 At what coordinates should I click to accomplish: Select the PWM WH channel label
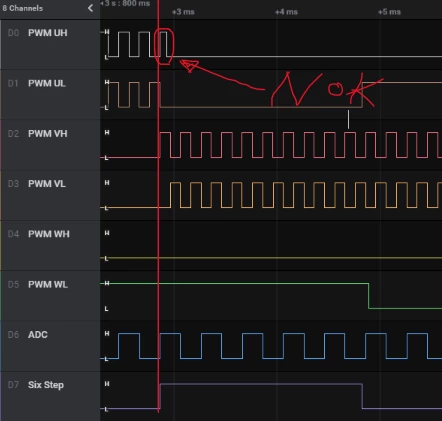pyautogui.click(x=49, y=234)
